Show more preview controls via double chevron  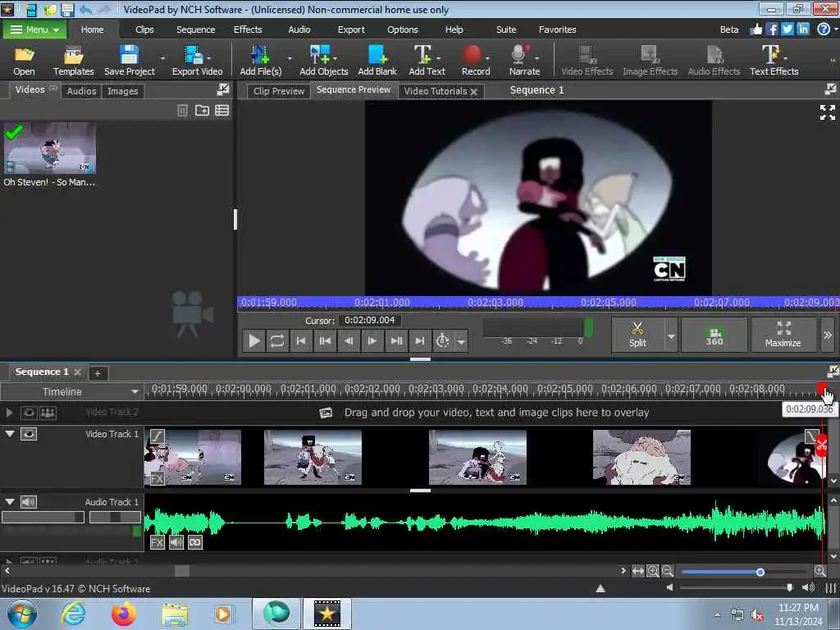(828, 335)
